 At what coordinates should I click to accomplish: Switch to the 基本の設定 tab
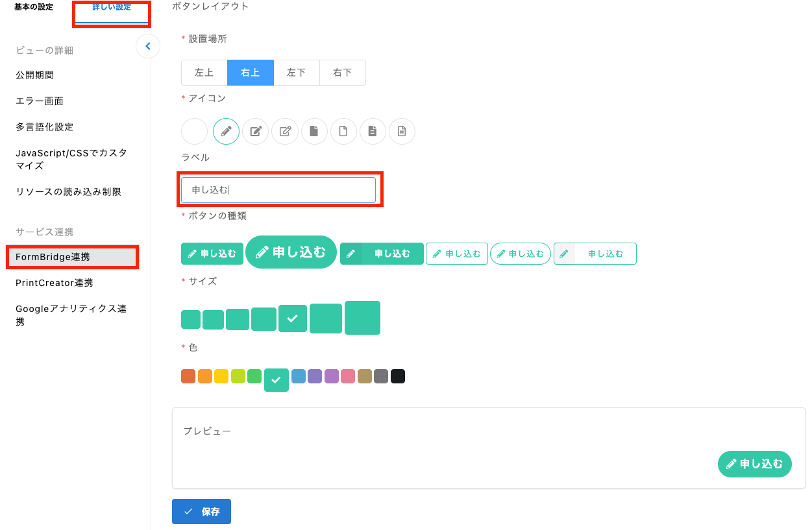[x=34, y=7]
